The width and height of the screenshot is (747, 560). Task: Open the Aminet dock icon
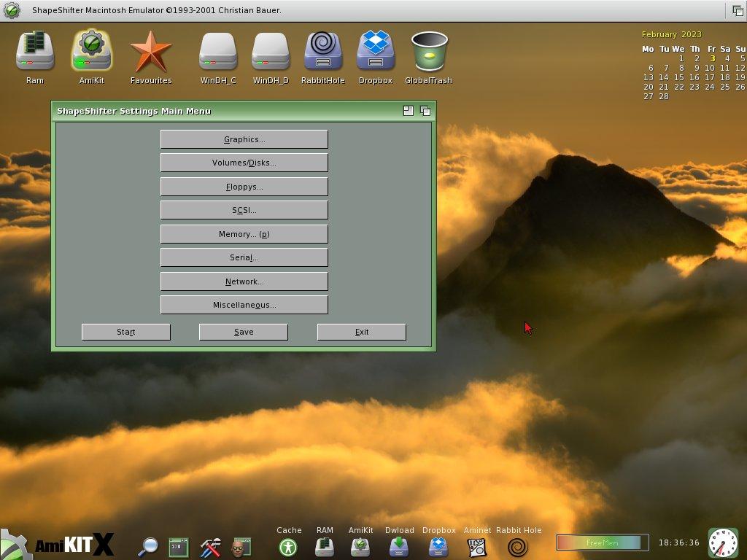pos(477,548)
